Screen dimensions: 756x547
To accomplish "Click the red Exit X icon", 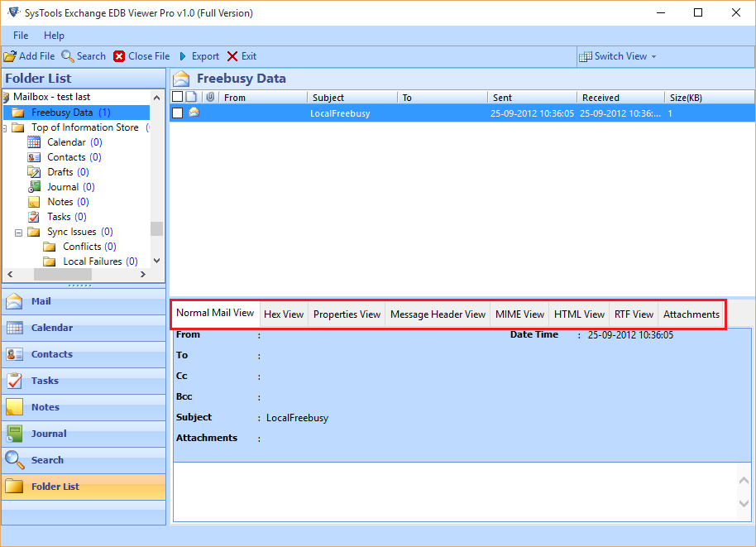I will point(232,56).
